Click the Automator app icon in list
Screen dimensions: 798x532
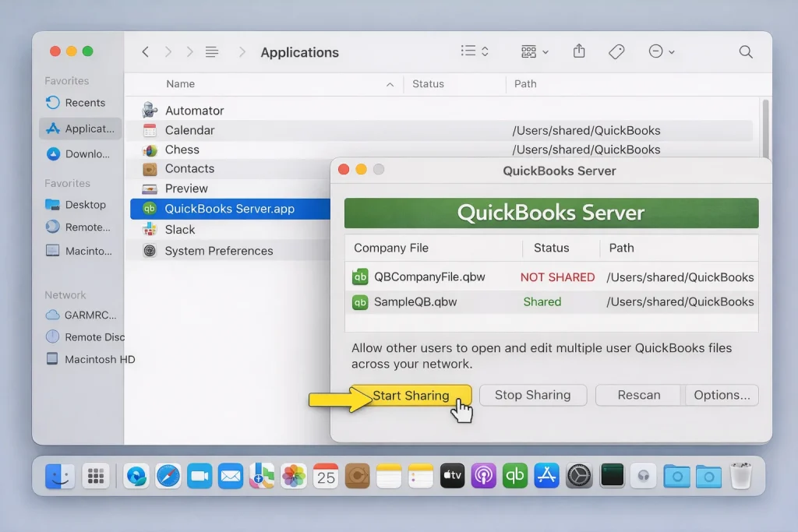click(150, 110)
